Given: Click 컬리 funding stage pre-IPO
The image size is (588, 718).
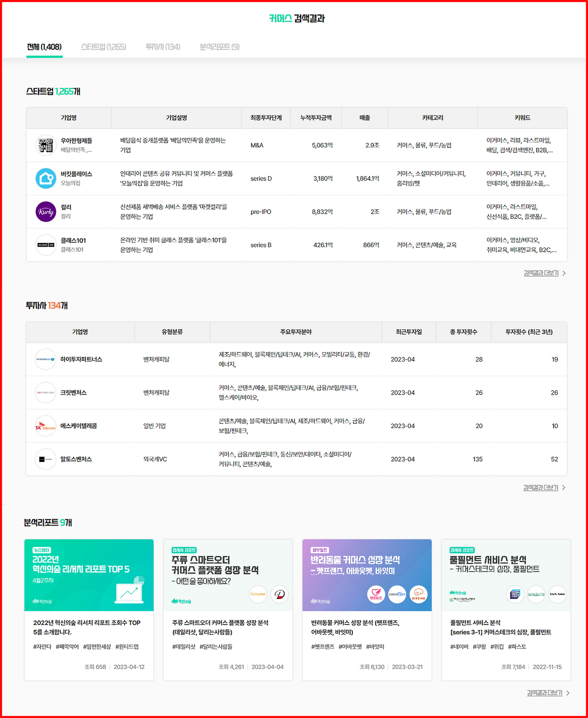Looking at the screenshot, I should [261, 212].
